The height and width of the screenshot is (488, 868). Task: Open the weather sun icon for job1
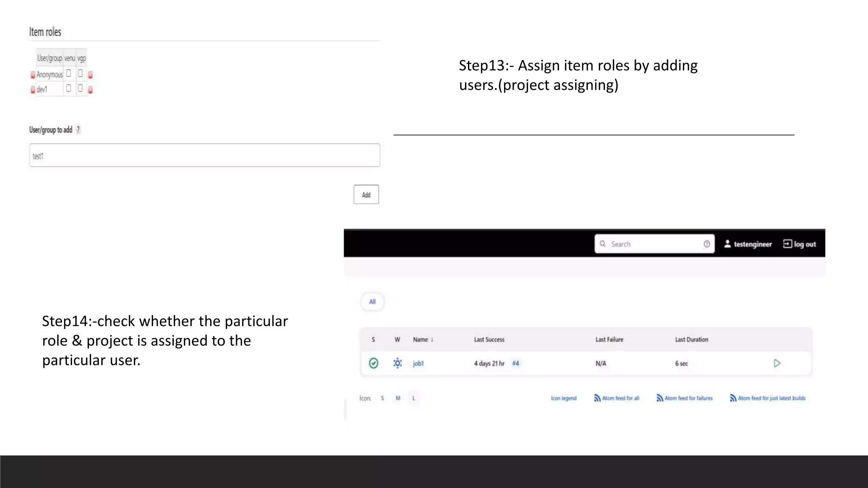[x=397, y=363]
